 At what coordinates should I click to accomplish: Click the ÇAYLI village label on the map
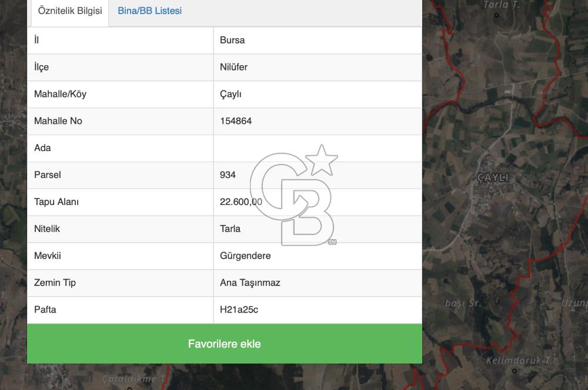(x=493, y=178)
